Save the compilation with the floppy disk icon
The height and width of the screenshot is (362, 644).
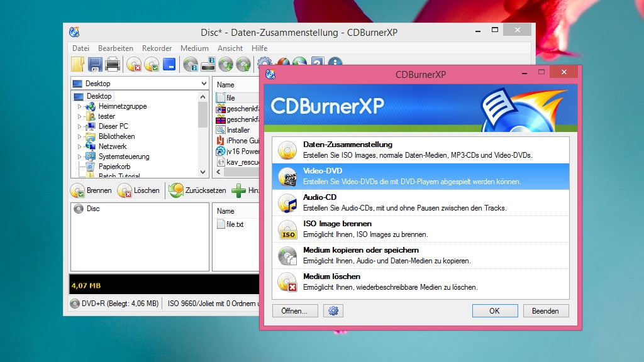tap(95, 65)
